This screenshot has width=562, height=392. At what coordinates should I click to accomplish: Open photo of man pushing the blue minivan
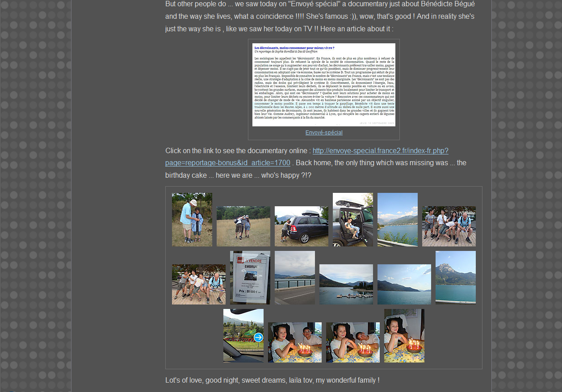(302, 226)
